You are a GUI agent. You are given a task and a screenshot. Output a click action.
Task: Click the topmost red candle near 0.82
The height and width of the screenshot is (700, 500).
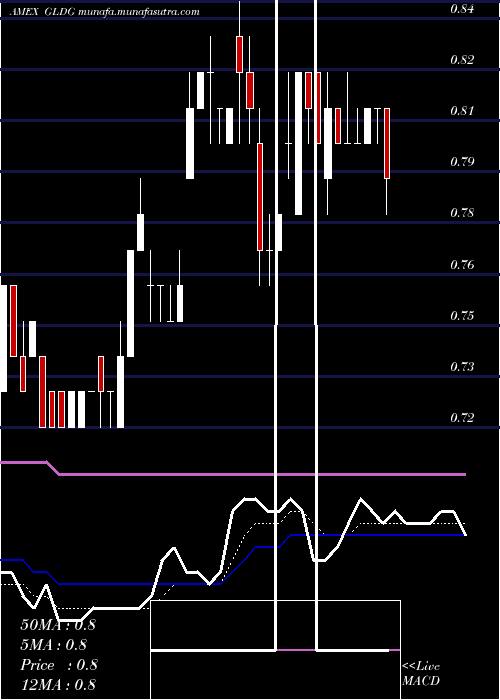239,54
